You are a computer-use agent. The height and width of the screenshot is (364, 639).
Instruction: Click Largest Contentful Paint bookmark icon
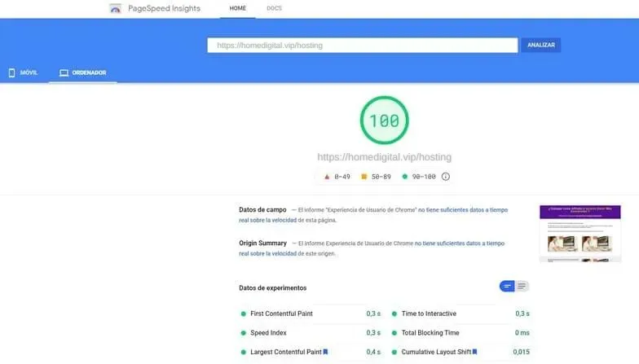(x=325, y=352)
